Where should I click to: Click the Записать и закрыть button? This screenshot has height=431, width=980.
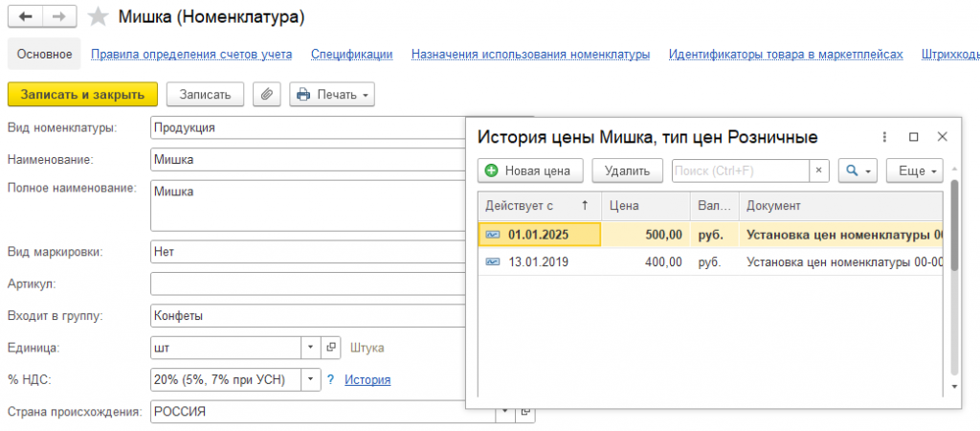pyautogui.click(x=82, y=95)
